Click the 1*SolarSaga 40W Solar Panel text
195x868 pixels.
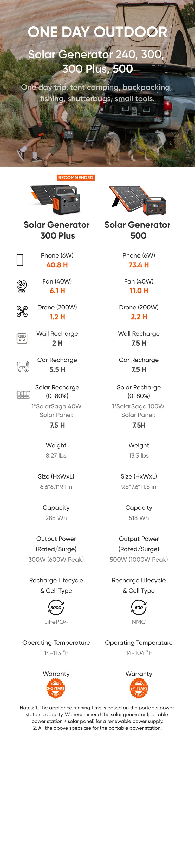point(57,411)
